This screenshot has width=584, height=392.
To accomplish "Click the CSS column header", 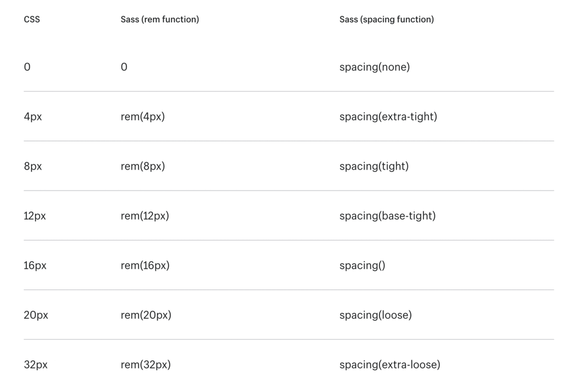I will click(x=31, y=20).
